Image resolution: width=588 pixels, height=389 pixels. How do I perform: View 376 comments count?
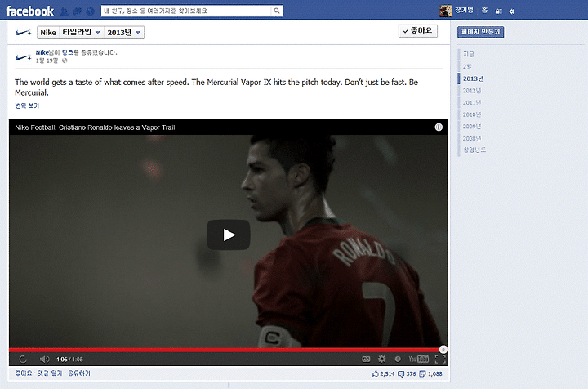click(407, 373)
